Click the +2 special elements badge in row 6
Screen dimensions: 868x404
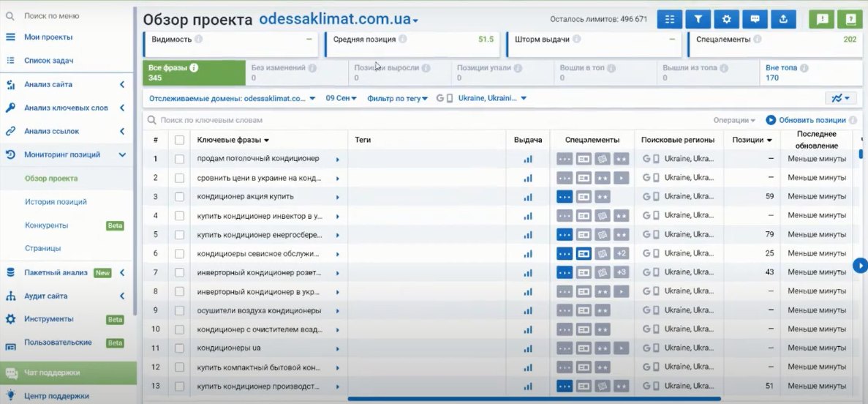pos(621,253)
